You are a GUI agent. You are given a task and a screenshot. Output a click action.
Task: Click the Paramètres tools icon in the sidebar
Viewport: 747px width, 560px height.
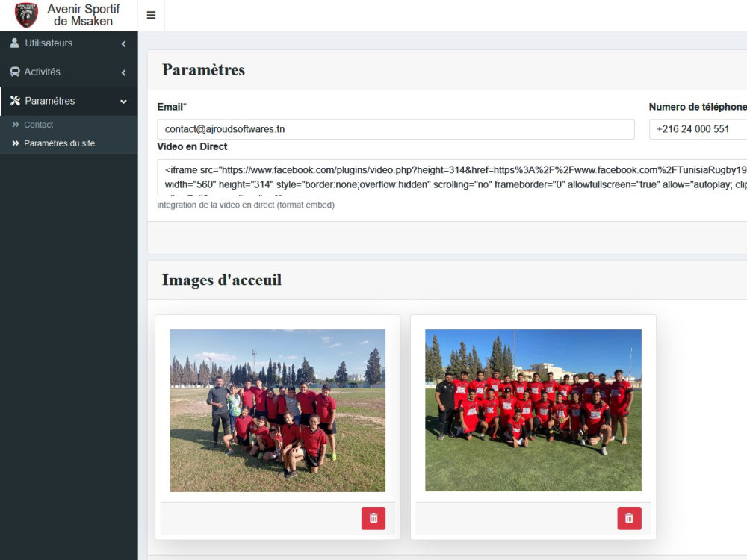[x=15, y=101]
